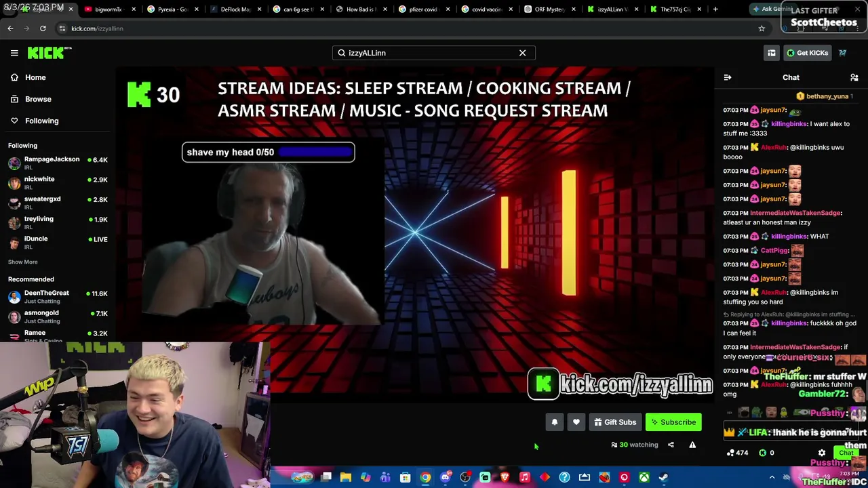Toggle follow with the heart button
The height and width of the screenshot is (488, 868).
click(576, 422)
